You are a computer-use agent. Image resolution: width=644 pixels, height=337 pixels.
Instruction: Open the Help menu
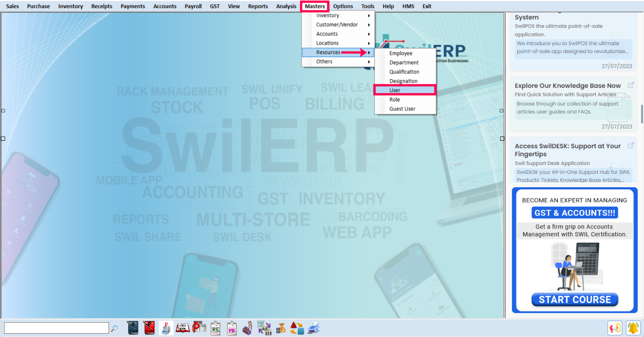[x=388, y=6]
